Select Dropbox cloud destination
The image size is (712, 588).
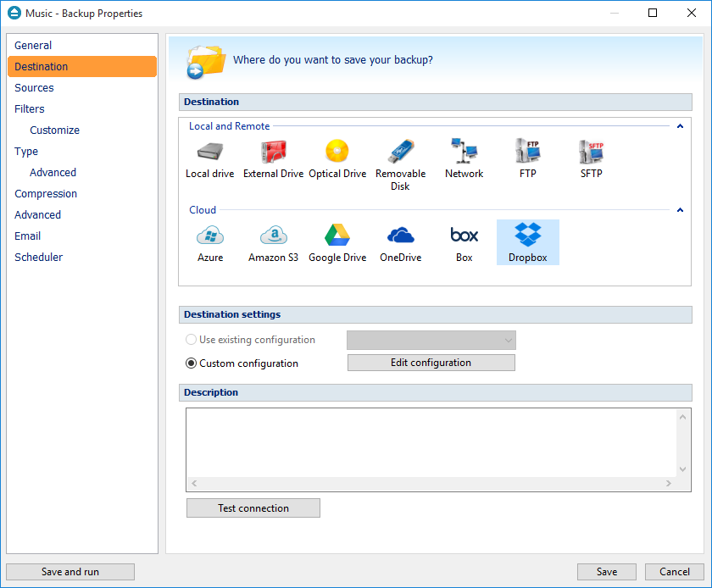click(x=527, y=242)
